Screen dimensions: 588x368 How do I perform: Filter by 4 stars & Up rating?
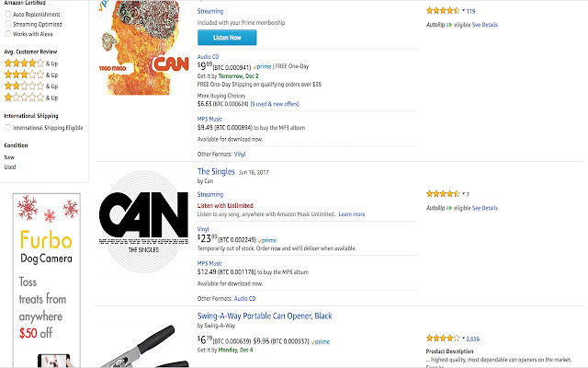[31, 63]
